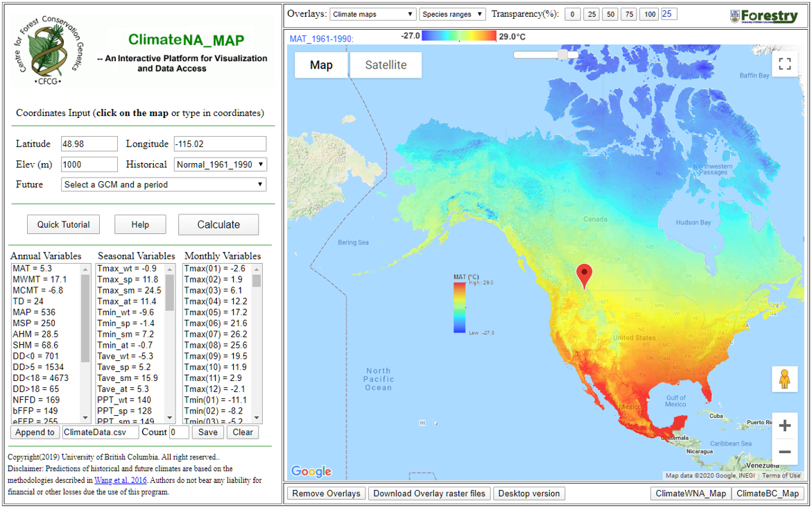
Task: Open the Wang et al. 2016 link
Action: (120, 480)
